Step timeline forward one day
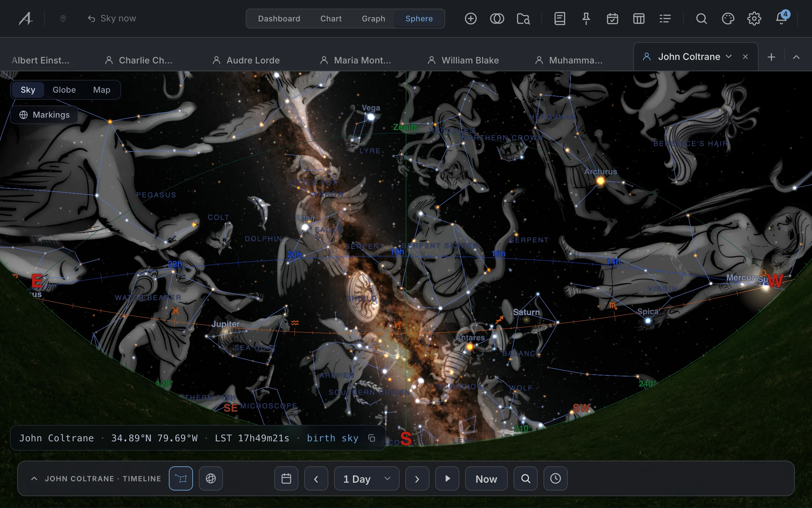The height and width of the screenshot is (508, 812). (x=417, y=478)
